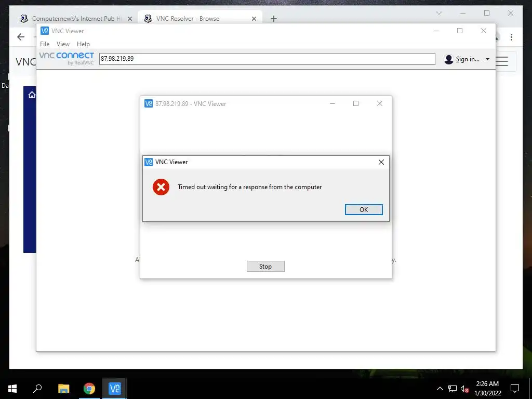Expand the Sign in dropdown arrow

[487, 59]
